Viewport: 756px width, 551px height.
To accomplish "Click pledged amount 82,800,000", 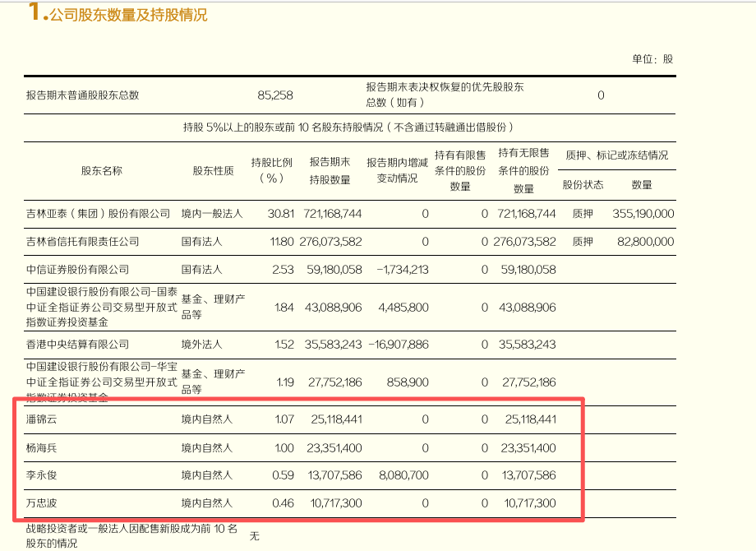I will click(646, 242).
